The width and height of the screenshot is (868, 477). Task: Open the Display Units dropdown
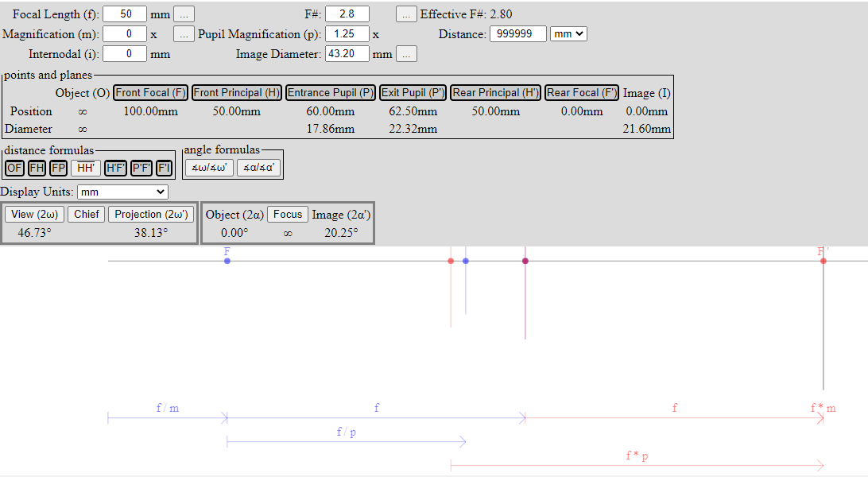click(x=123, y=192)
